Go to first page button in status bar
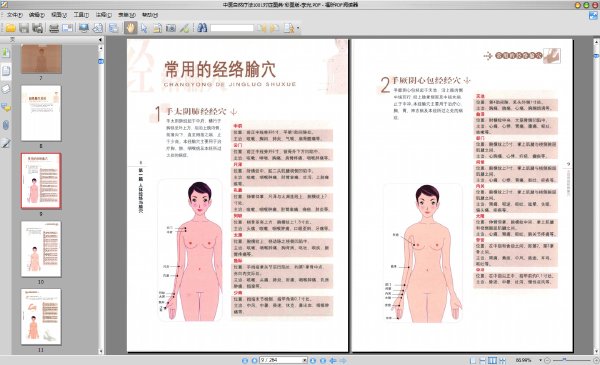 (245, 360)
